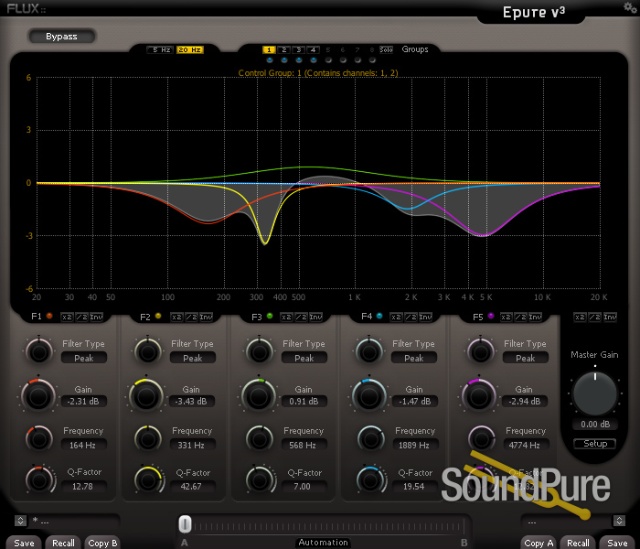
Task: Click the A/B morph slider handle
Action: pos(185,524)
